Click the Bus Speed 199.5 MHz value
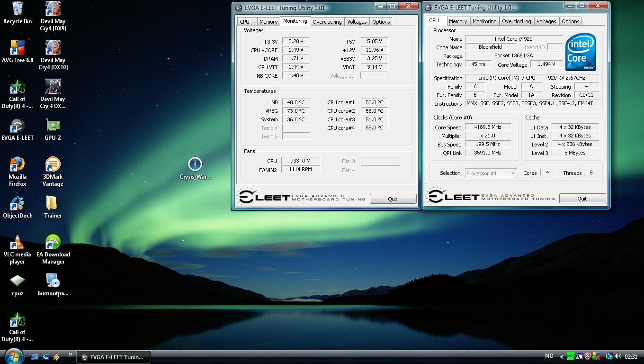The image size is (644, 364). [x=487, y=145]
